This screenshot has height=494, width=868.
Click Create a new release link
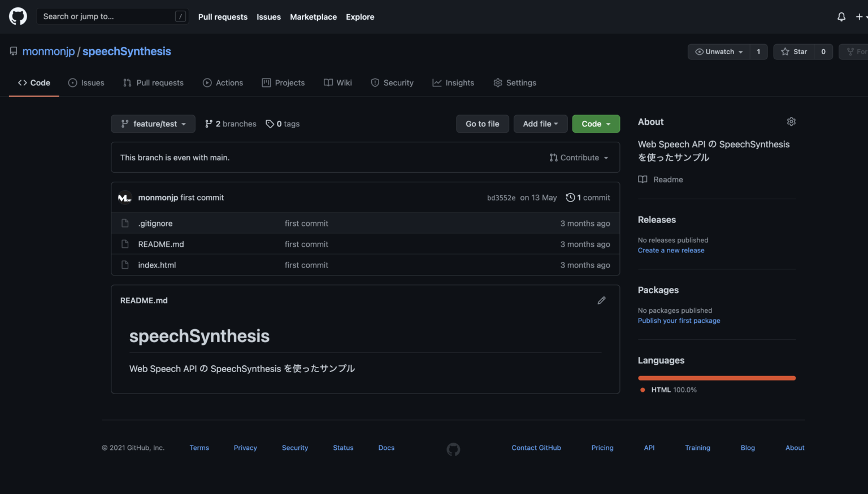[671, 250]
